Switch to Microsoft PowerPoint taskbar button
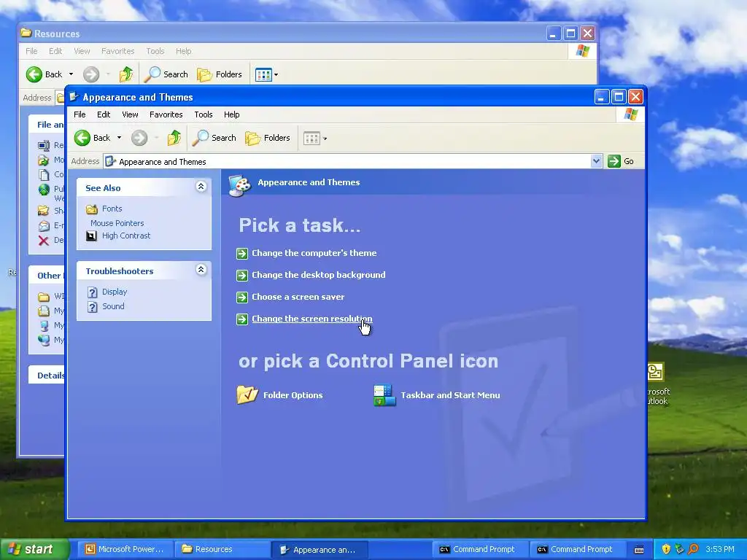 125,550
